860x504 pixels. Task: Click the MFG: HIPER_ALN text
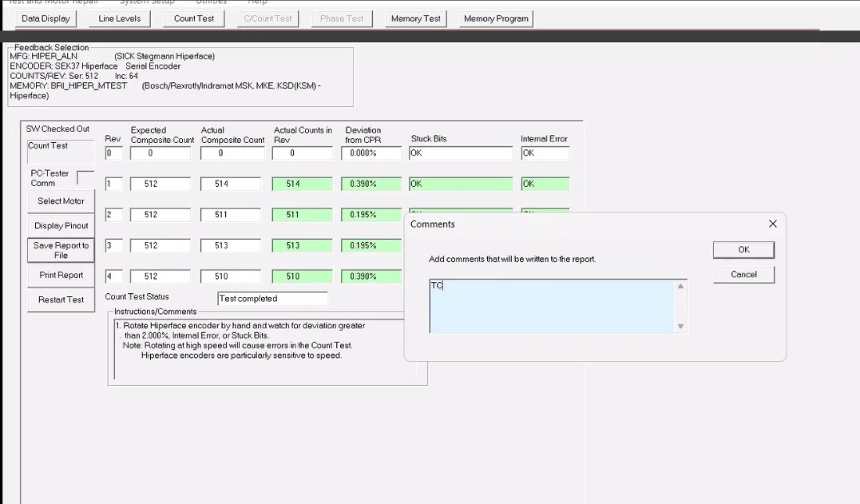(x=43, y=56)
